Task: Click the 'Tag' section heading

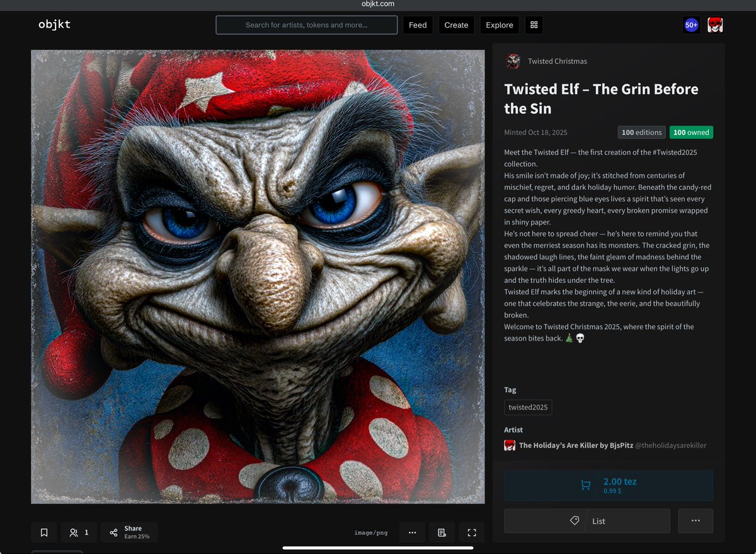Action: pos(510,390)
